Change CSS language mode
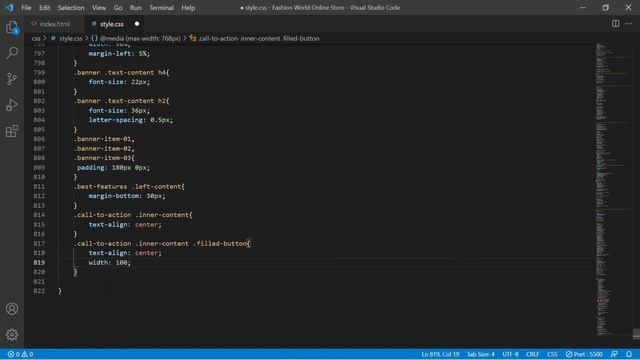Image resolution: width=640 pixels, height=360 pixels. click(552, 354)
